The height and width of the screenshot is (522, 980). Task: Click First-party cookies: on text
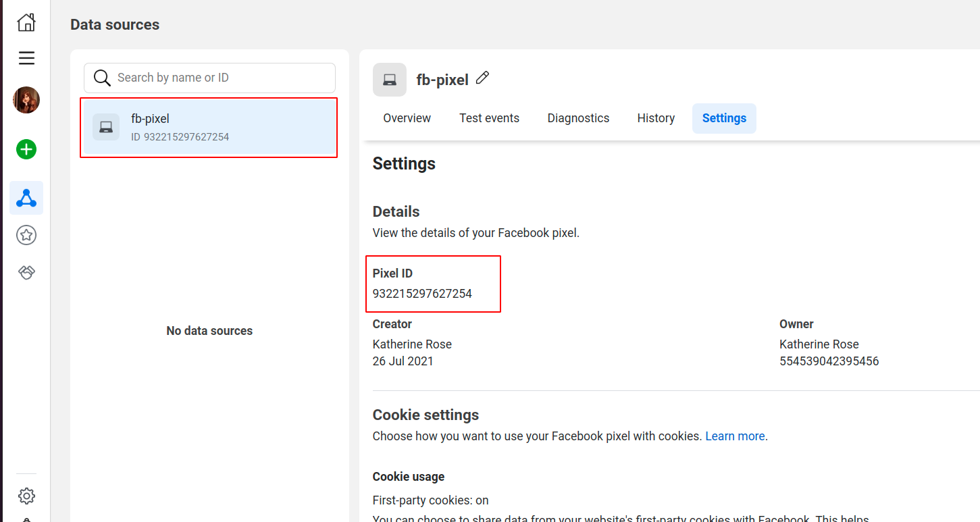tap(430, 500)
